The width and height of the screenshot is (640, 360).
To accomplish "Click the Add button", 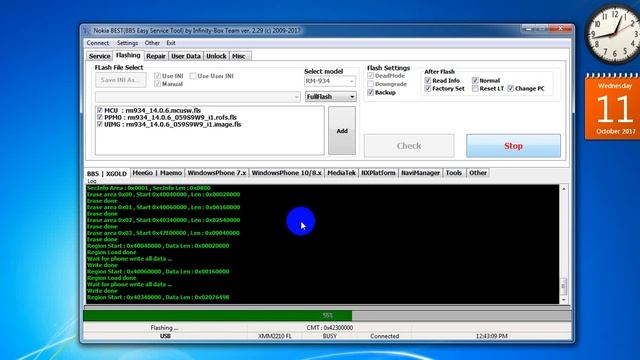I will (342, 131).
